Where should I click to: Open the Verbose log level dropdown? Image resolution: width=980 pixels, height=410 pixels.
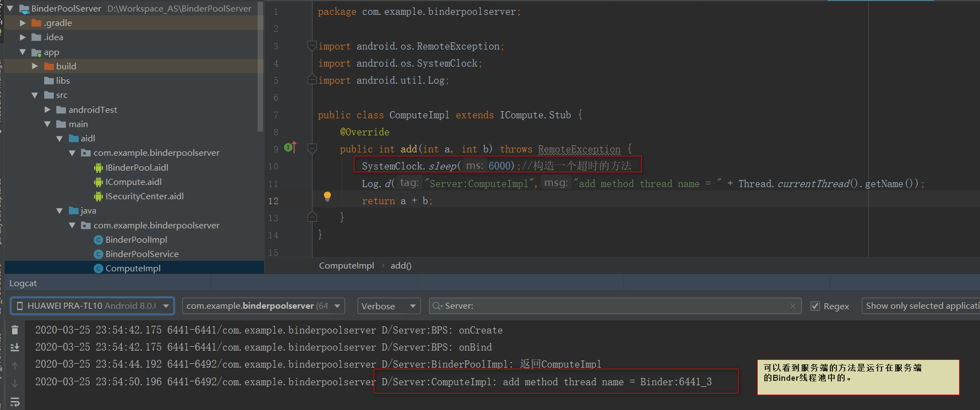pyautogui.click(x=389, y=306)
